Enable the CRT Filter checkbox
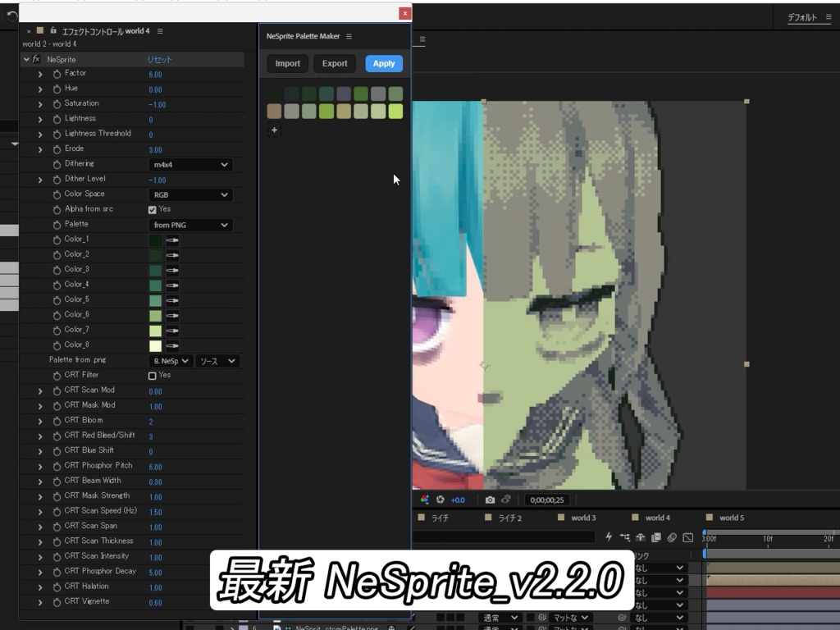Image resolution: width=840 pixels, height=630 pixels. pos(152,376)
